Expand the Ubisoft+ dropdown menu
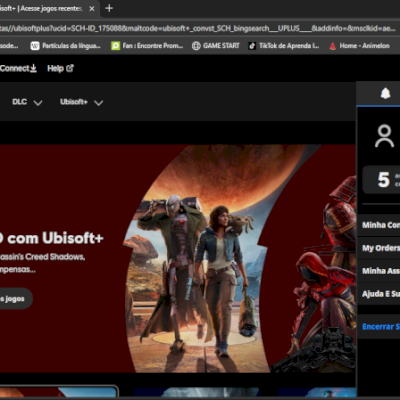 click(81, 102)
